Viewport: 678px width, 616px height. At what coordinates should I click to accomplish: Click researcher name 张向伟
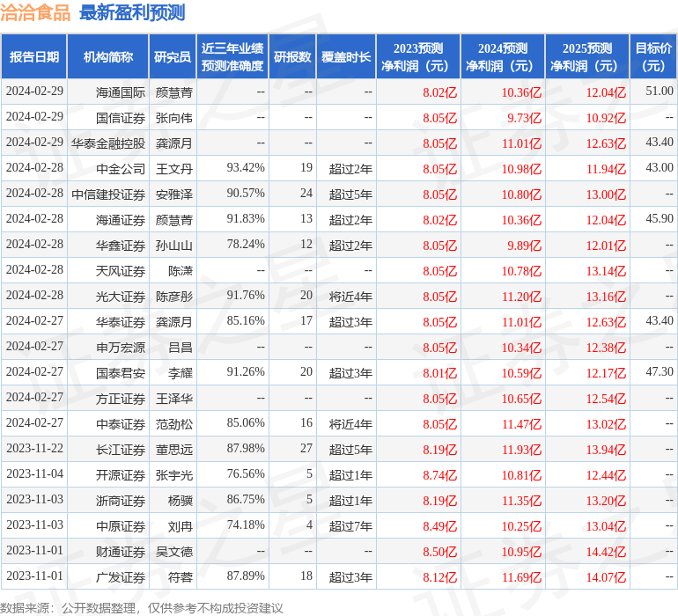coord(173,118)
